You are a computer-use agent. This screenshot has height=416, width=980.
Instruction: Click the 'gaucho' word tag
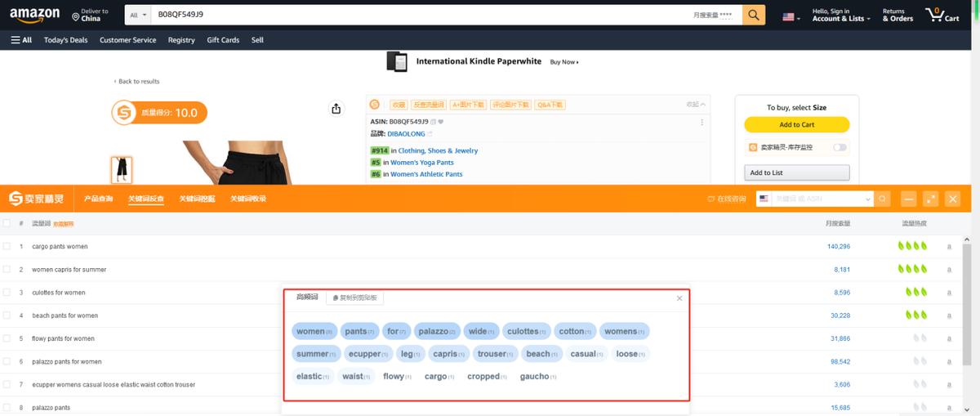[x=538, y=377]
